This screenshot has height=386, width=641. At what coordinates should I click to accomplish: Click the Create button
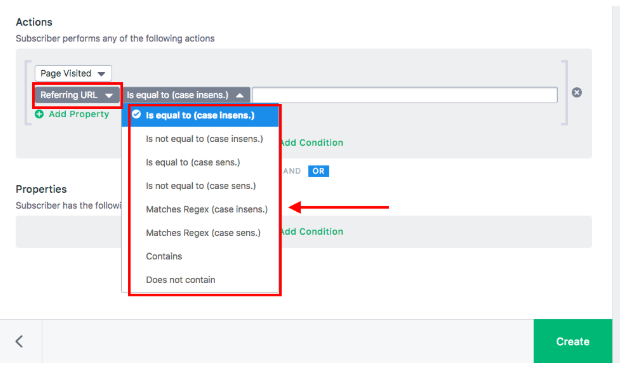click(x=573, y=341)
